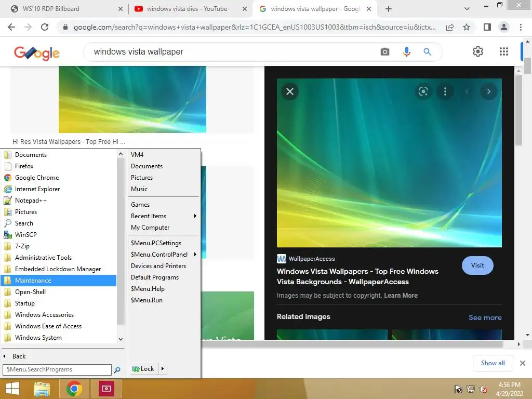The image size is (532, 399).
Task: Click the Windows Start button
Action: [12, 389]
